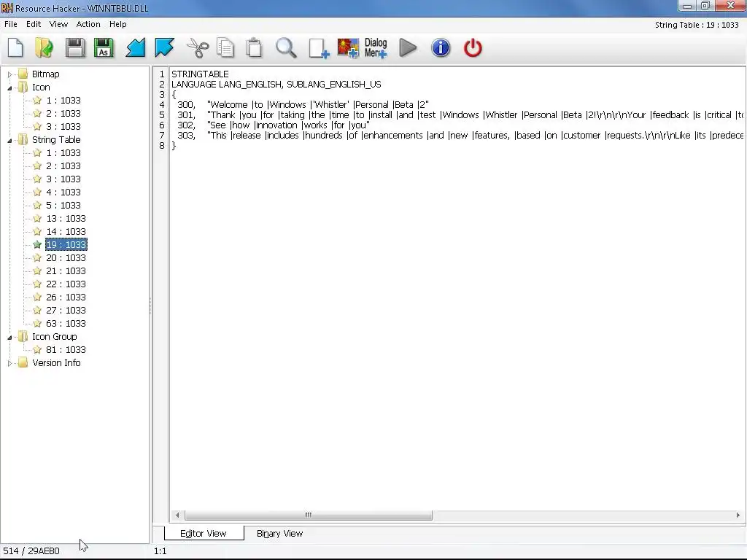The image size is (747, 560).
Task: Click the Resource Hacker title bar logo
Action: point(7,8)
